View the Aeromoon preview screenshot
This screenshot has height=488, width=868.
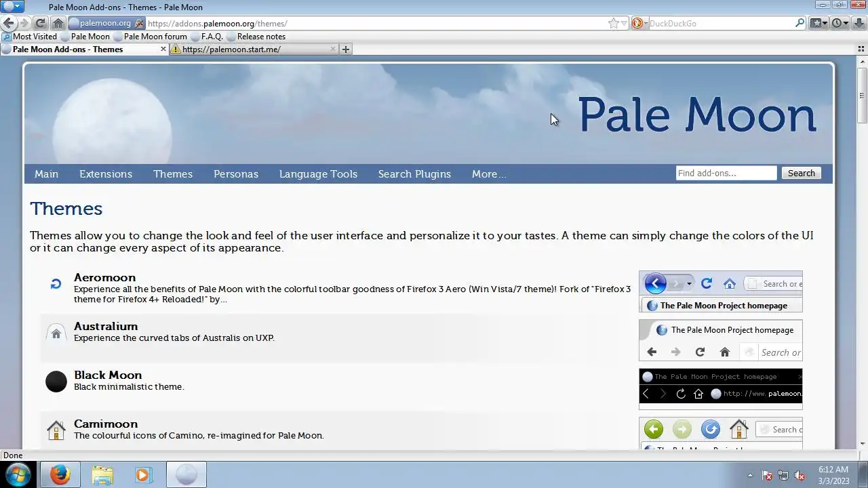721,291
